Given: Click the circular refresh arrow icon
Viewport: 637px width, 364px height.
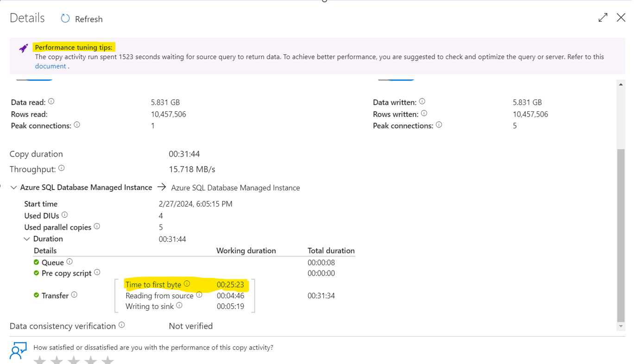Looking at the screenshot, I should coord(65,19).
